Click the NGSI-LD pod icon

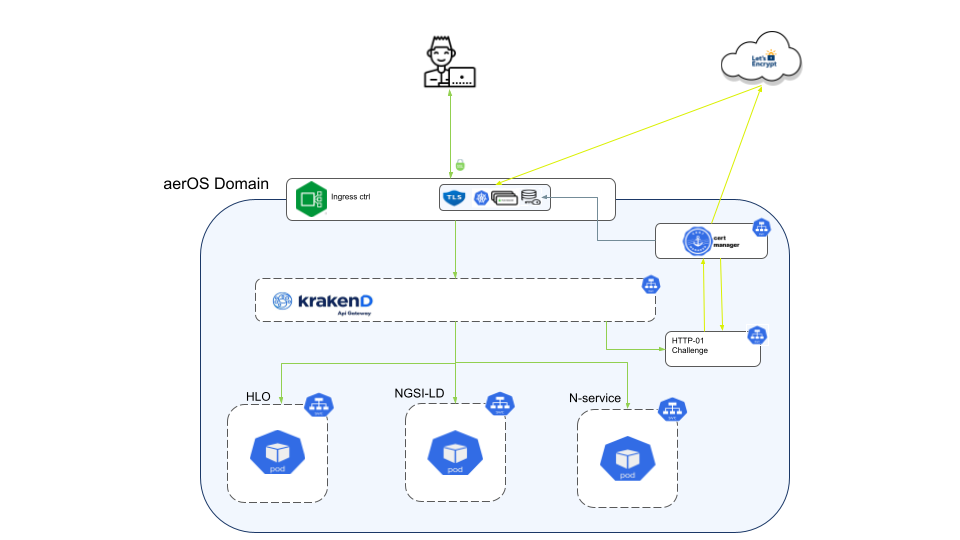tap(455, 452)
